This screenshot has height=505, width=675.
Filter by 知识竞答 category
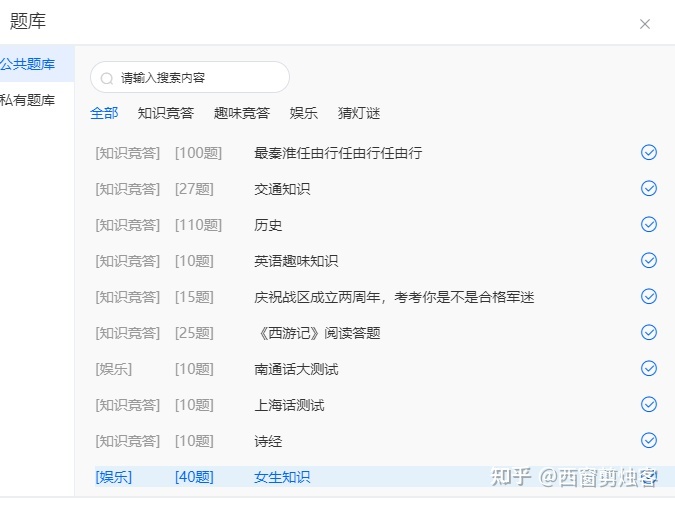(166, 113)
